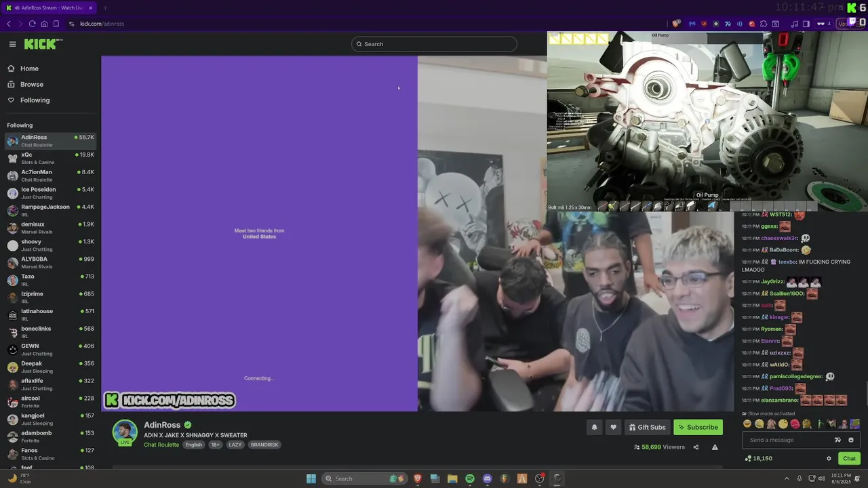Click AdinRoss streamer avatar below video
868x488 pixels.
click(x=125, y=432)
